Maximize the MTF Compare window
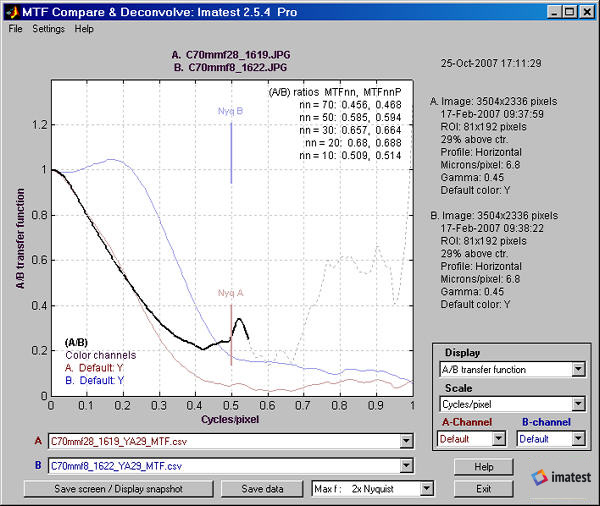Screen dimensions: 600x506 [x=570, y=12]
